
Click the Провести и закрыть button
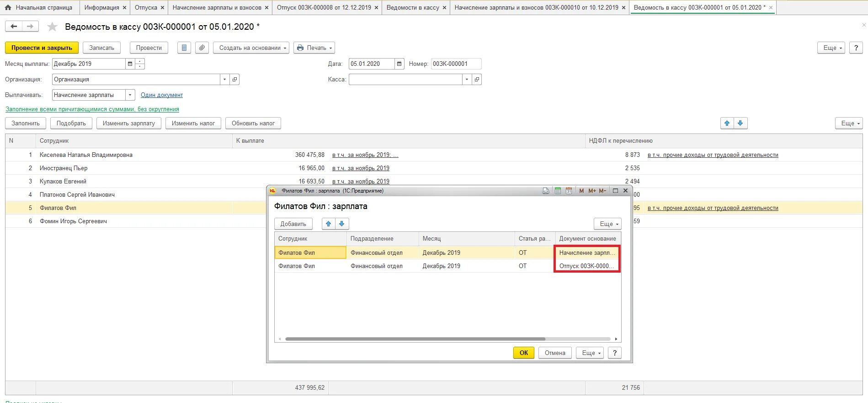coord(42,48)
